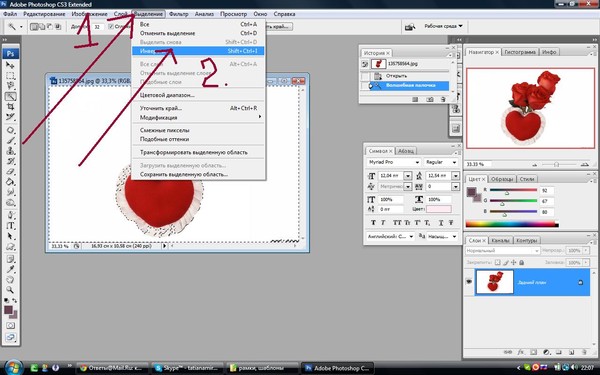The height and width of the screenshot is (375, 600).
Task: Select the Hand tool
Action: coord(10,280)
